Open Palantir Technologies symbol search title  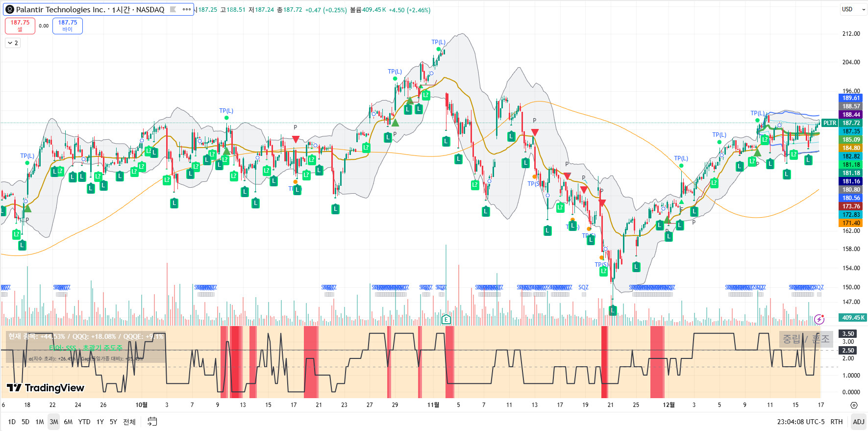pos(90,9)
